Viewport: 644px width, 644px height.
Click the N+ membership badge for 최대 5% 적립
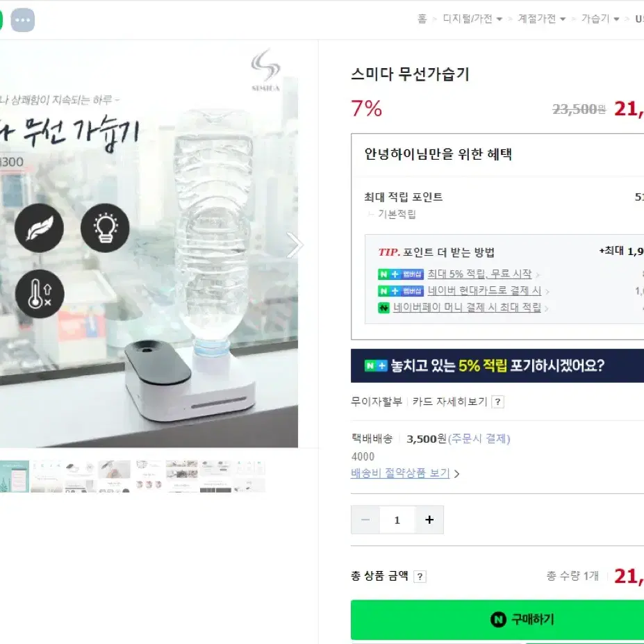(400, 274)
